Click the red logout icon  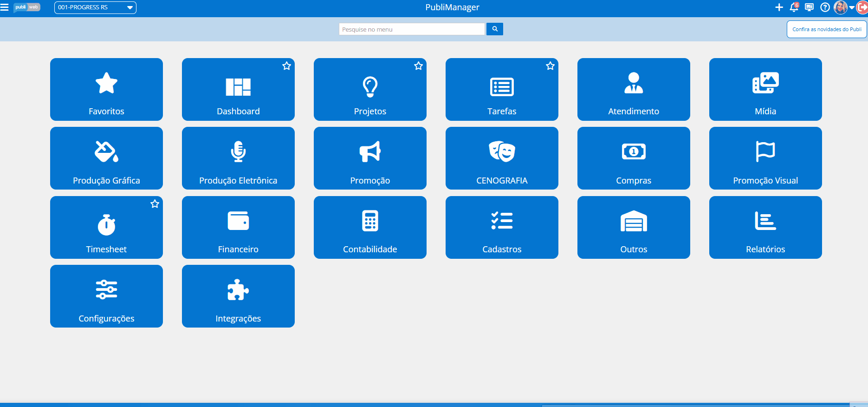click(862, 7)
